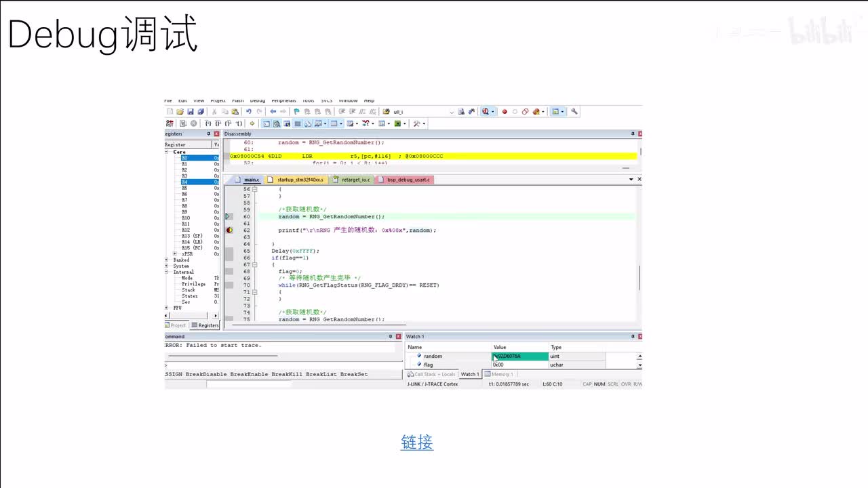The height and width of the screenshot is (488, 868).
Task: Open the Watch Windows dropdown
Action: [325, 123]
